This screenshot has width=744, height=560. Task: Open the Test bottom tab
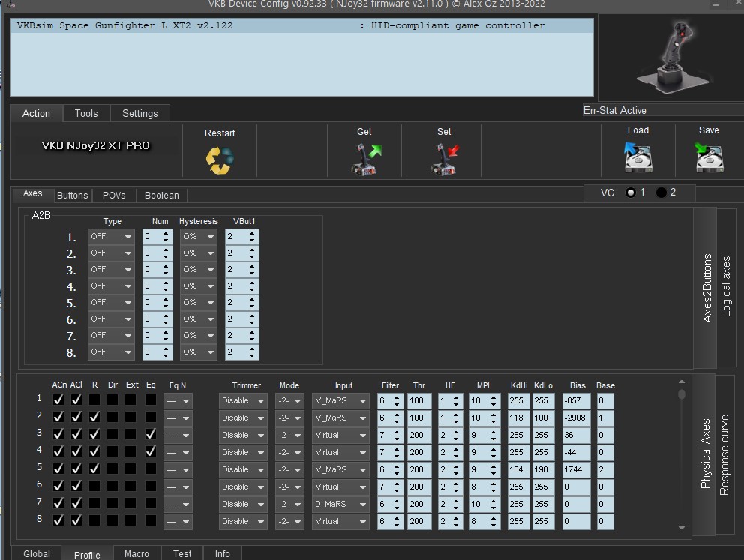[182, 554]
